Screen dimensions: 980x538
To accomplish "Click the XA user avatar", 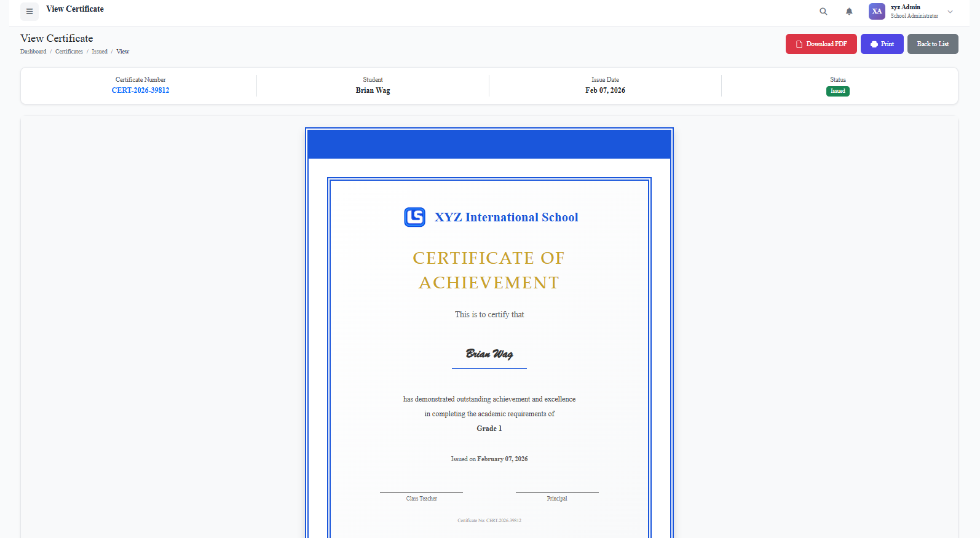I will tap(877, 12).
